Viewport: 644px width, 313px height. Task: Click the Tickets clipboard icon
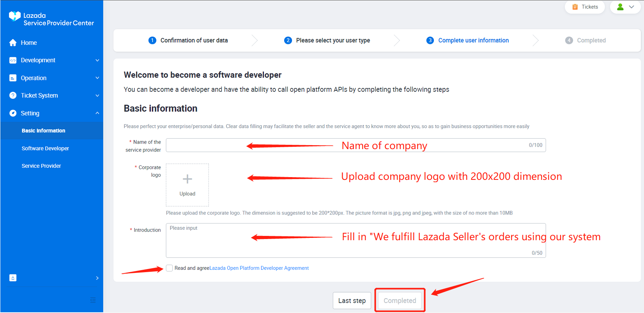pos(575,7)
